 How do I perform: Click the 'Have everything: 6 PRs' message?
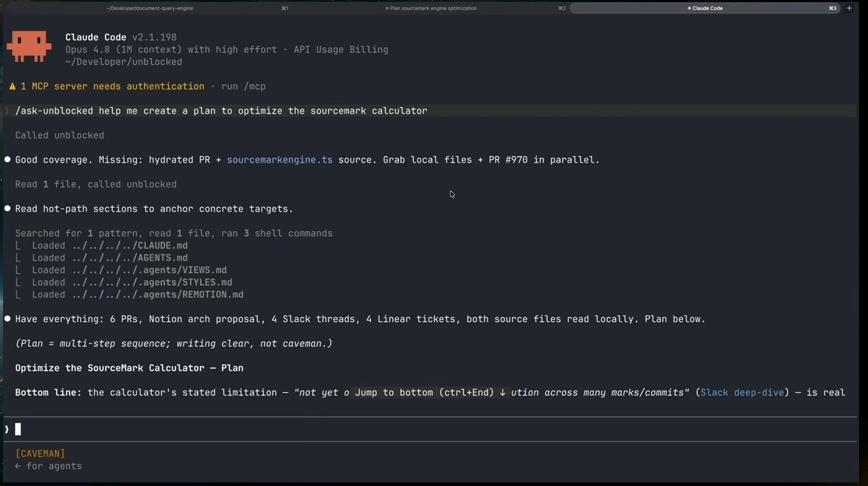coord(360,319)
